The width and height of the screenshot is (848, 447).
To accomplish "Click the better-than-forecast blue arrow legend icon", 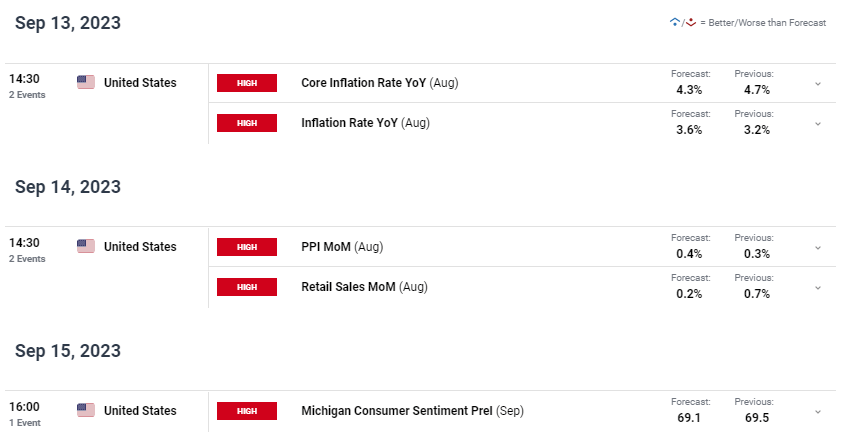I will tap(674, 22).
